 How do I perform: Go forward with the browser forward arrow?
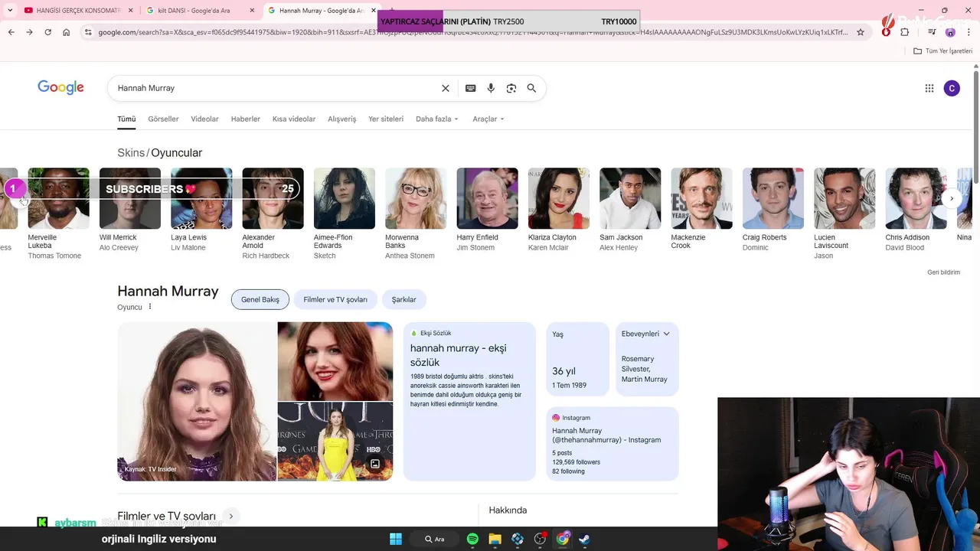[29, 32]
